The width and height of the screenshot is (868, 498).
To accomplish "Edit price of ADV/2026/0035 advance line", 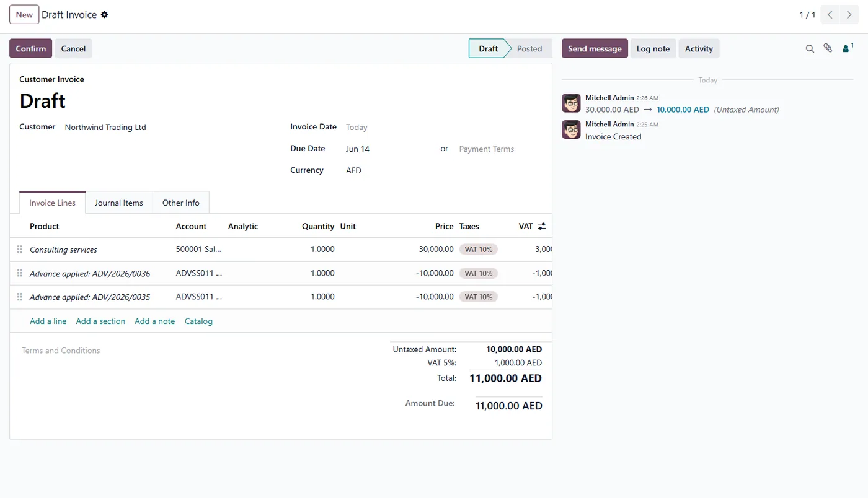I will tap(435, 297).
